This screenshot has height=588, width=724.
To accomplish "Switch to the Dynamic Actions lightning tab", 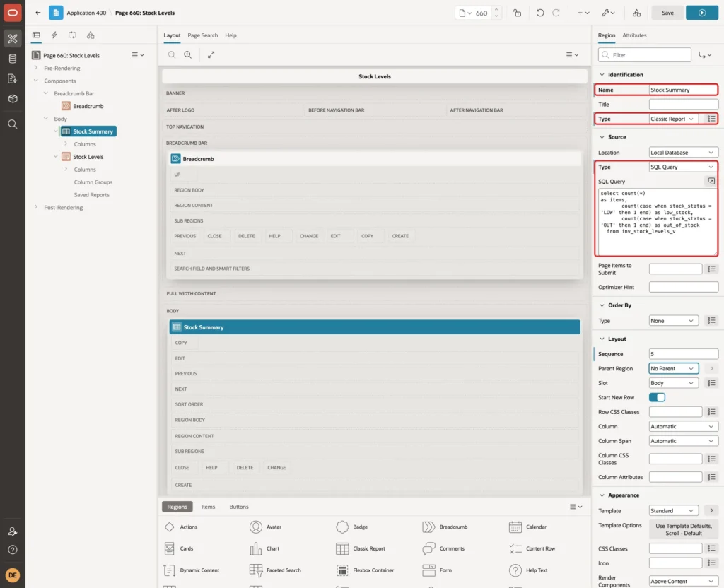I will pos(54,35).
